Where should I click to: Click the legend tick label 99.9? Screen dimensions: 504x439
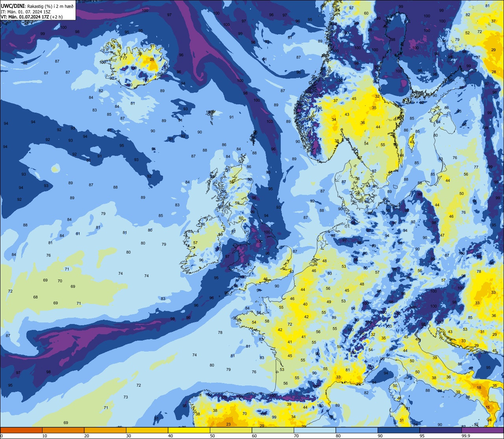(x=466, y=436)
